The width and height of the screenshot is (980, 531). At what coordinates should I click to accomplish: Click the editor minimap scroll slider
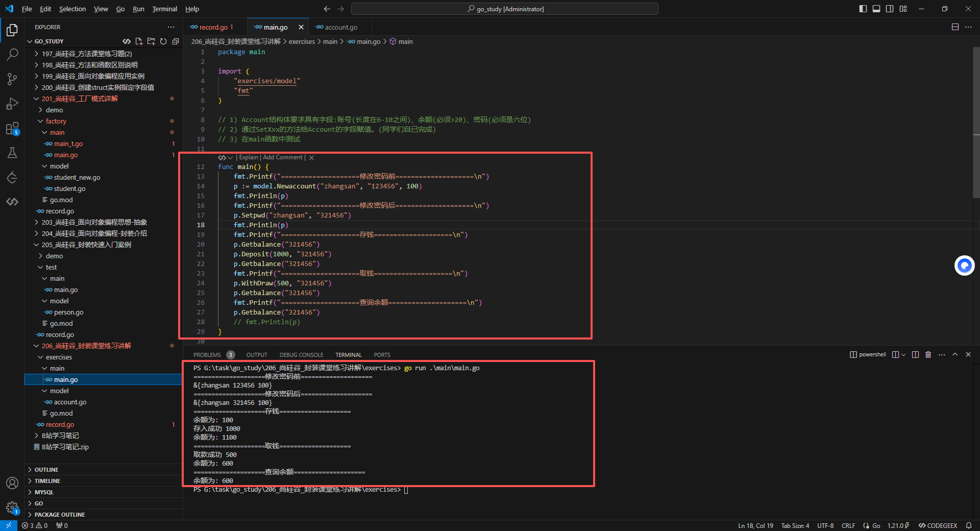976,123
